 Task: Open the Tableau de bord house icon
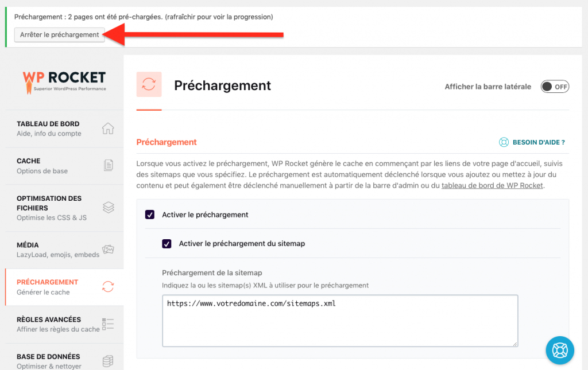pyautogui.click(x=108, y=128)
